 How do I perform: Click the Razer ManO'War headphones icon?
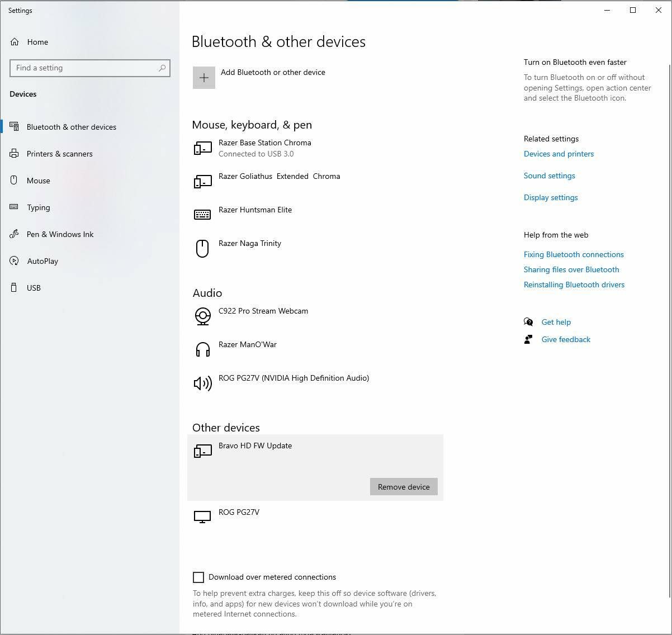(202, 350)
